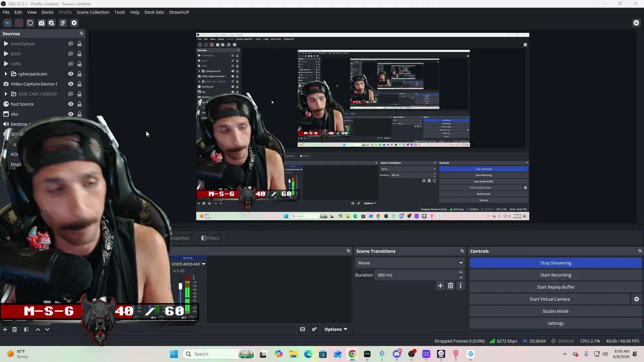Image resolution: width=644 pixels, height=362 pixels.
Task: Open Settings from Controls panel
Action: coord(555,323)
